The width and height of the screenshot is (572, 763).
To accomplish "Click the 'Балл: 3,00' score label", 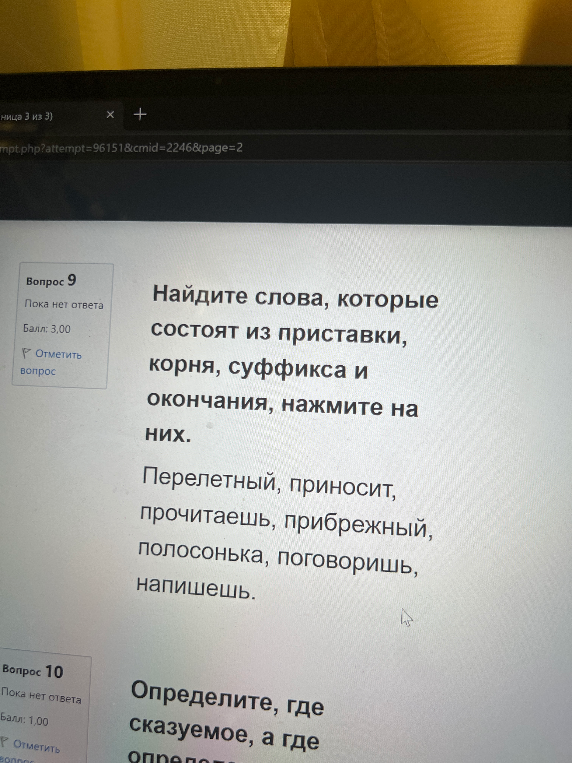I will pos(47,328).
